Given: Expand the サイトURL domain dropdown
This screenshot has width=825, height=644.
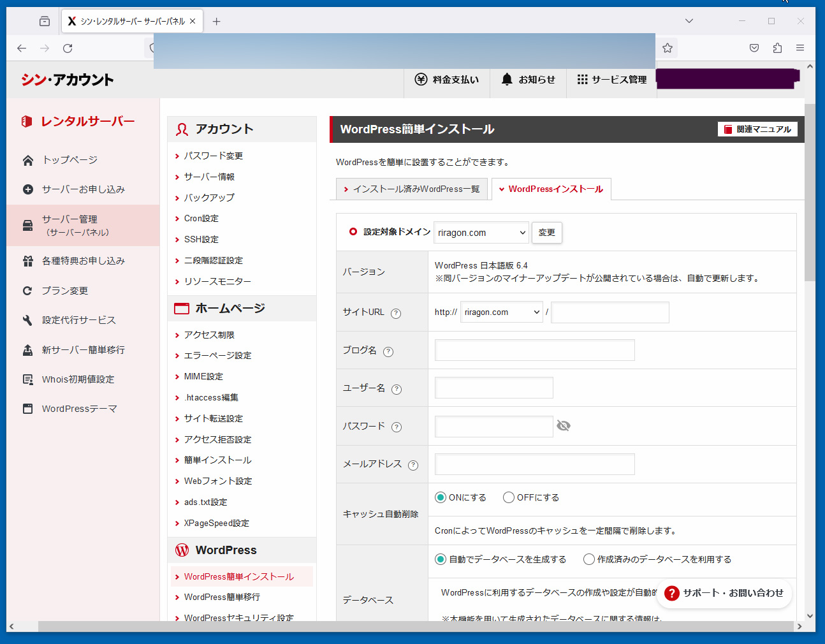Looking at the screenshot, I should [x=501, y=312].
